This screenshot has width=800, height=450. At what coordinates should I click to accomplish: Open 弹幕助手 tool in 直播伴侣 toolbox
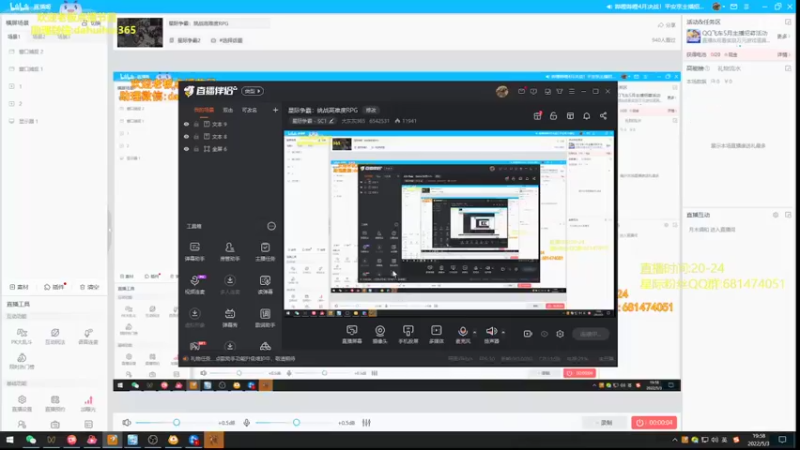(x=194, y=252)
